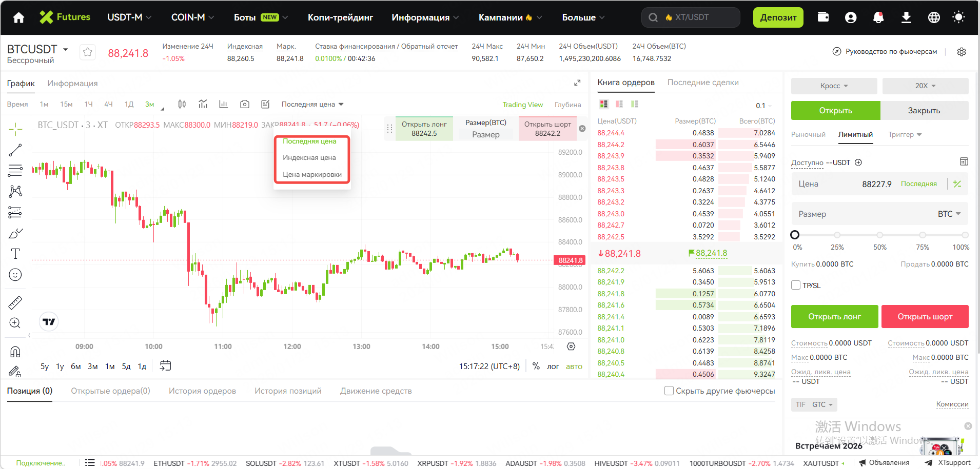Open the ruler measure tool

[x=15, y=302]
